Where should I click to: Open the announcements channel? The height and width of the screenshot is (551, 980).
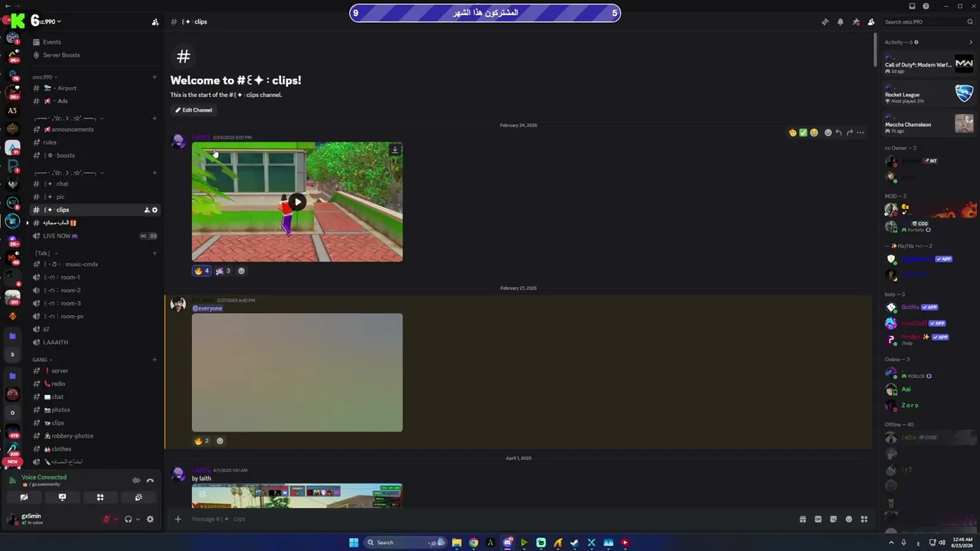click(x=95, y=129)
